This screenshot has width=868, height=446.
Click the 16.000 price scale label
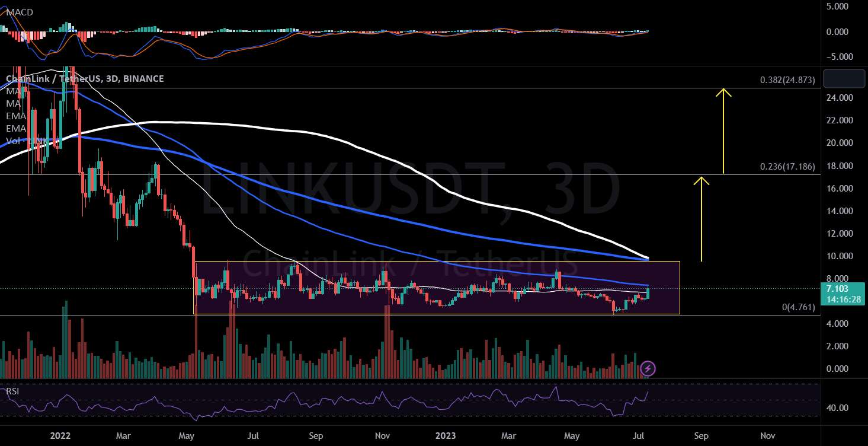point(838,188)
